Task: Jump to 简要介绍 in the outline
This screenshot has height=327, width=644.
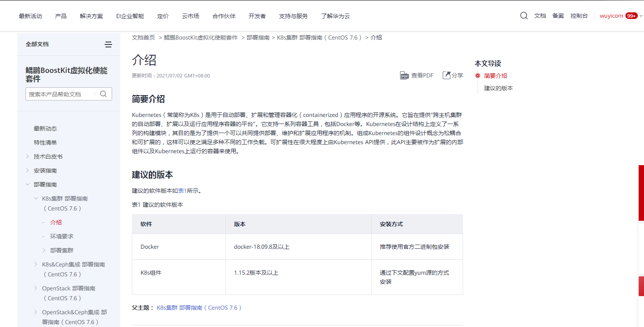Action: [496, 76]
